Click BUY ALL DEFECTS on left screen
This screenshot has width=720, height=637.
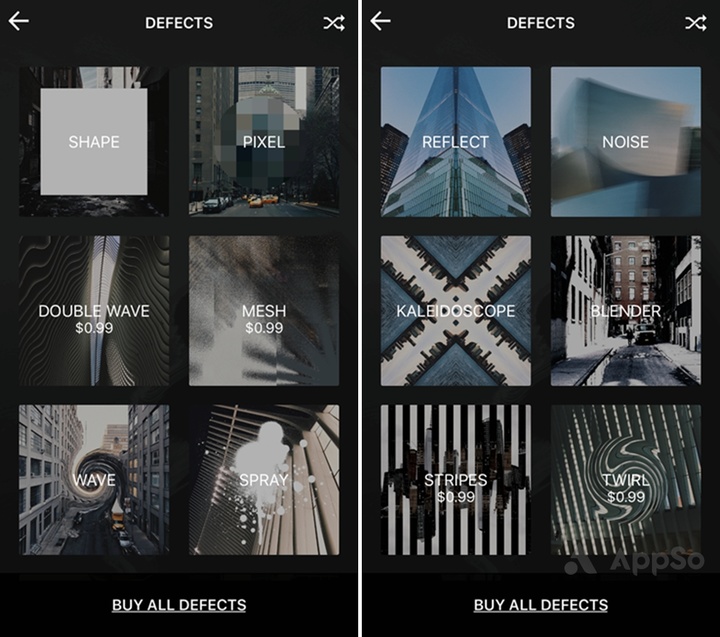coord(179,605)
